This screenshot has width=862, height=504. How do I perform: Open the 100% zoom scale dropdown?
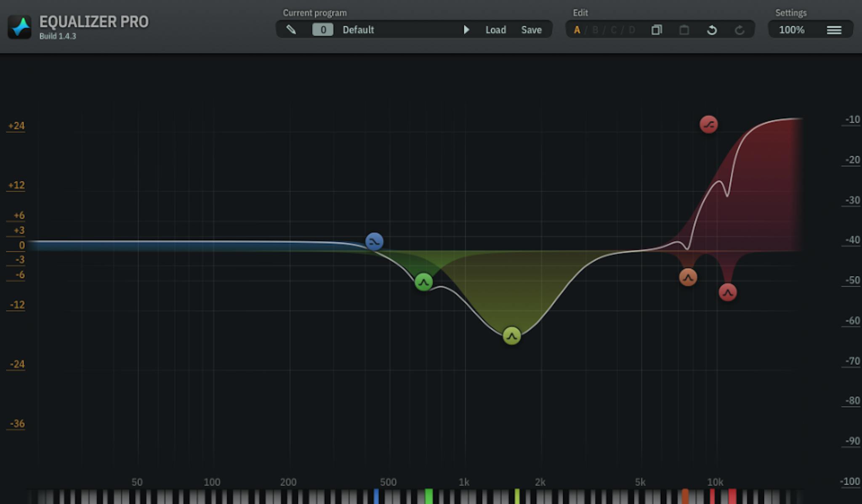pos(791,30)
